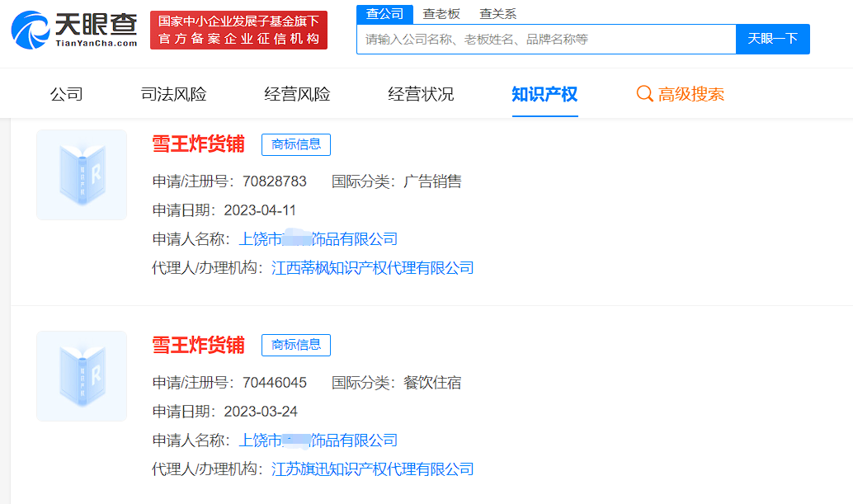
Task: Click the red official credit agency banner
Action: coord(238,30)
